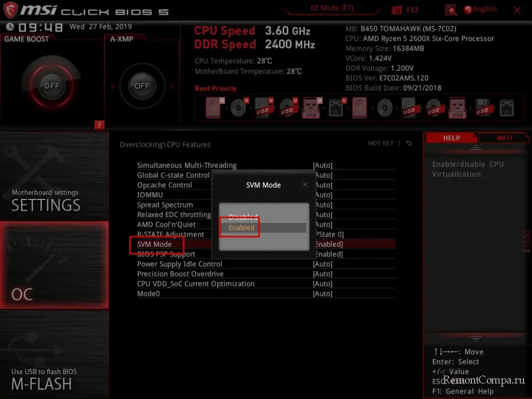The height and width of the screenshot is (399, 532).
Task: Click the first hard drive boot priority icon
Action: pos(214,109)
